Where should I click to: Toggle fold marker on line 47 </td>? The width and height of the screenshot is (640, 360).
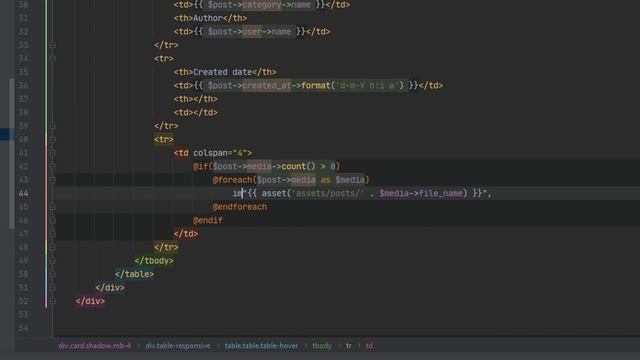coord(52,233)
